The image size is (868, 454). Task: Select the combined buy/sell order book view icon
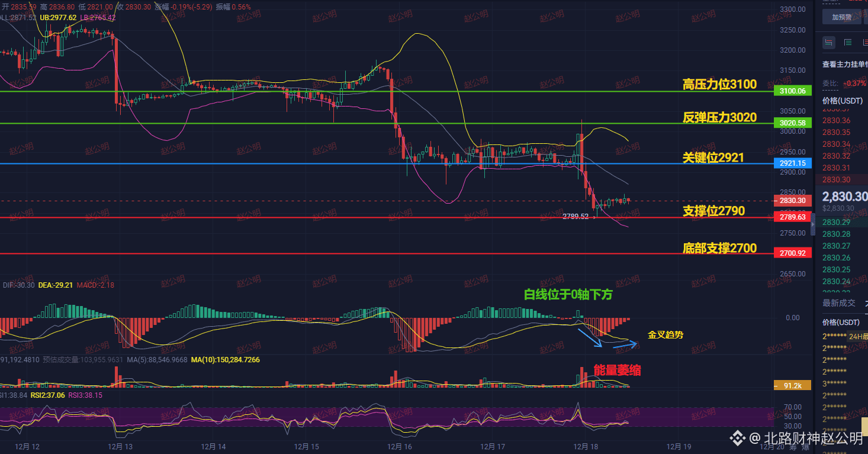[828, 42]
